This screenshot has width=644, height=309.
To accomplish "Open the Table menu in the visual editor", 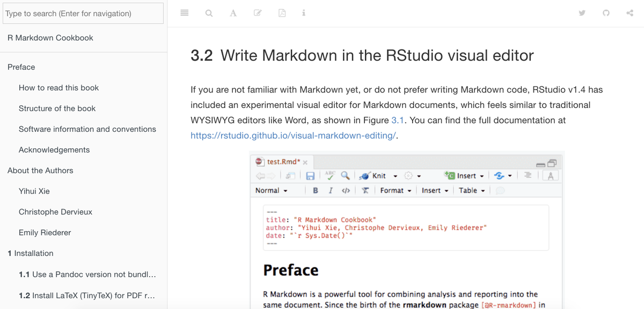I will point(472,190).
